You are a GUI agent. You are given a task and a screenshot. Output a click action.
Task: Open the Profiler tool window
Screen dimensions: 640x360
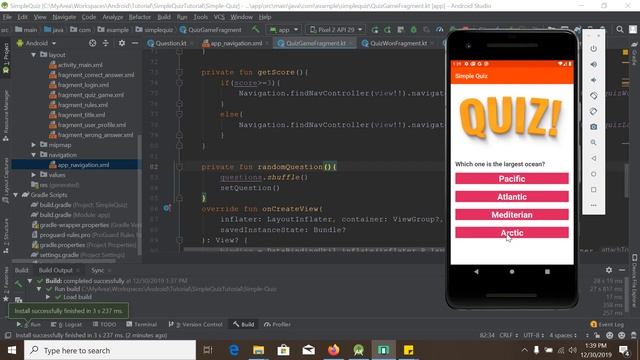coord(277,324)
